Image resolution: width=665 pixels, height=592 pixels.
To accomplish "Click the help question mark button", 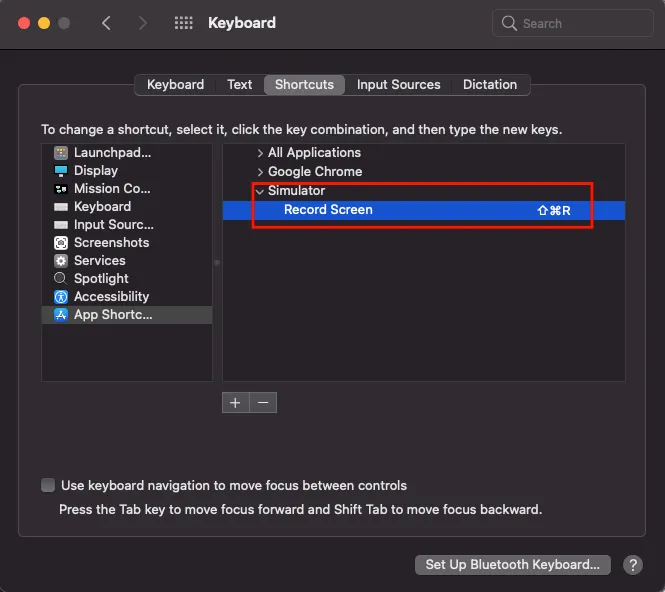I will pyautogui.click(x=632, y=565).
